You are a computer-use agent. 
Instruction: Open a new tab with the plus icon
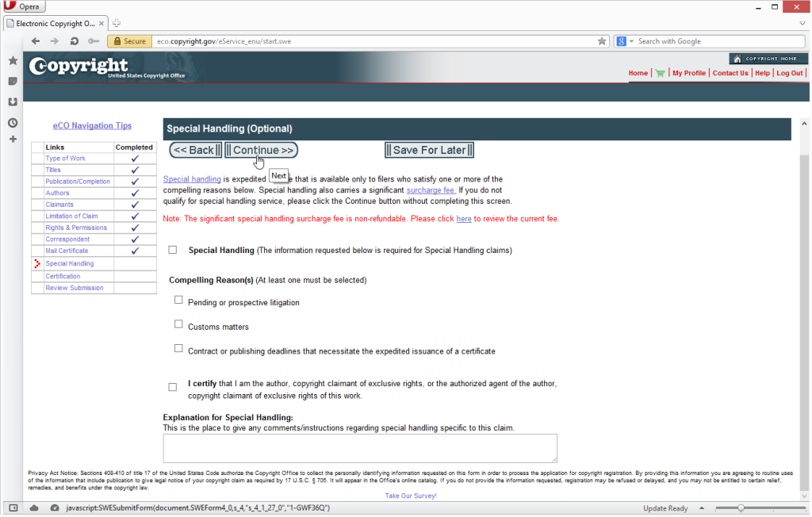coord(117,23)
